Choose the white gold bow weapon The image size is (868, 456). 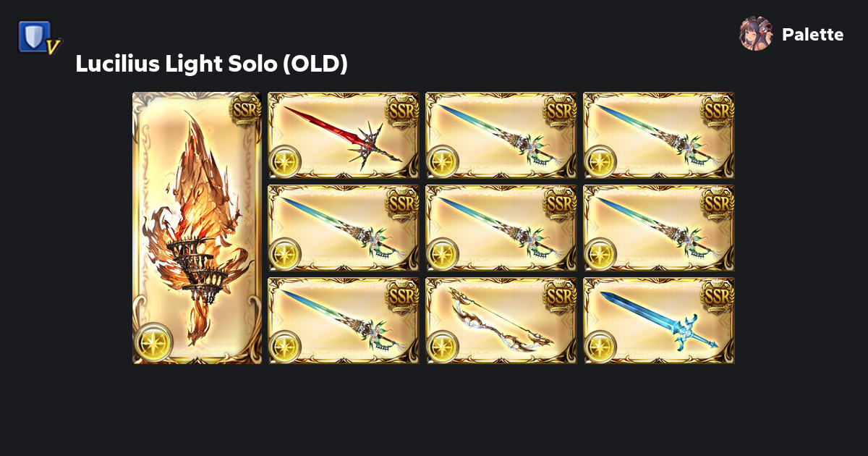tap(501, 321)
